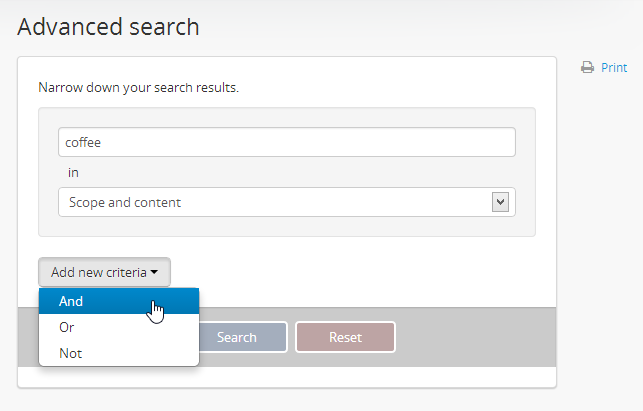
Task: Click the "Narrow down your search results" text
Action: 138,87
